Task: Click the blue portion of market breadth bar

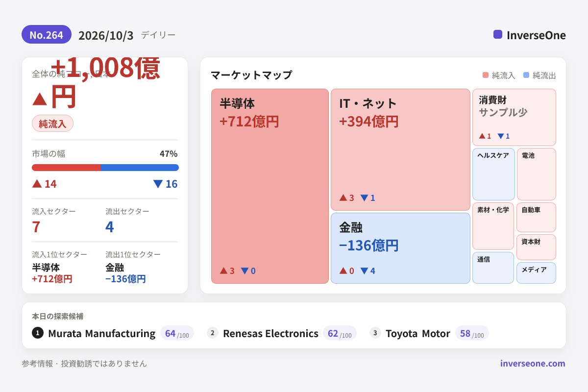Action: click(140, 168)
